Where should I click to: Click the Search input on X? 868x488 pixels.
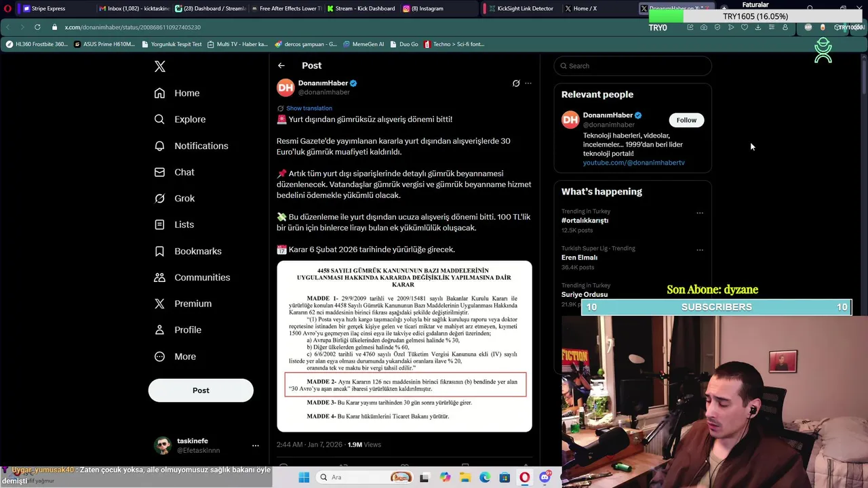(633, 66)
